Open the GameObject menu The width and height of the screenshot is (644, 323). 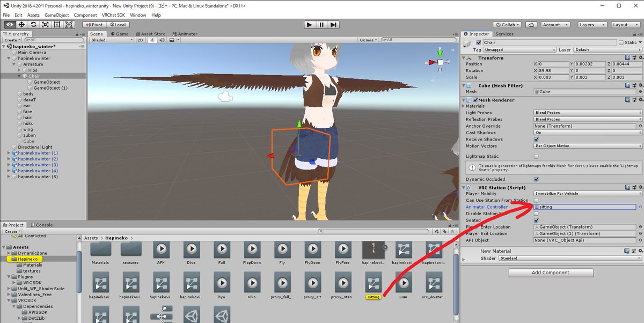tap(55, 15)
